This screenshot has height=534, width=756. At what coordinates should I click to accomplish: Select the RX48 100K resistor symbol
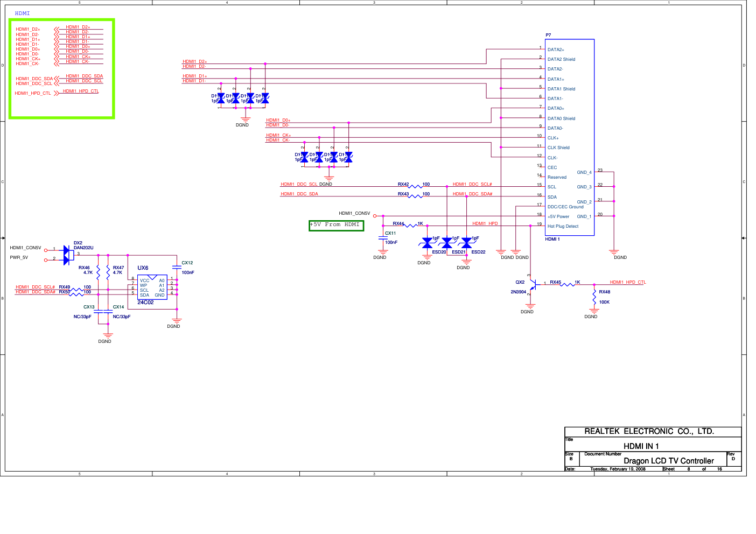tap(594, 297)
